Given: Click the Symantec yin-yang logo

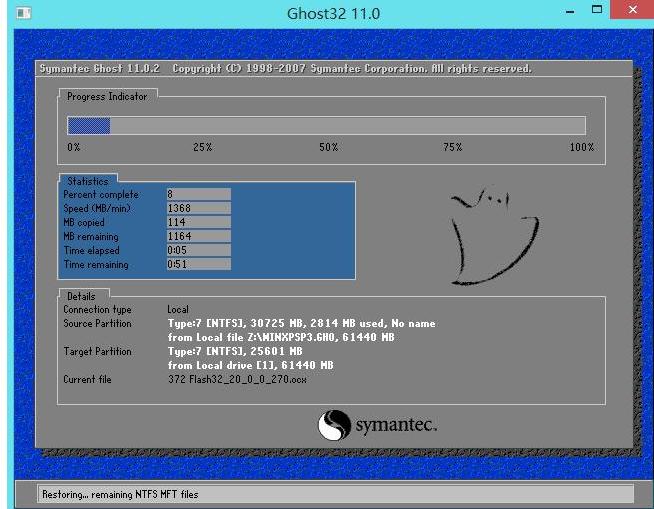Looking at the screenshot, I should click(x=334, y=426).
